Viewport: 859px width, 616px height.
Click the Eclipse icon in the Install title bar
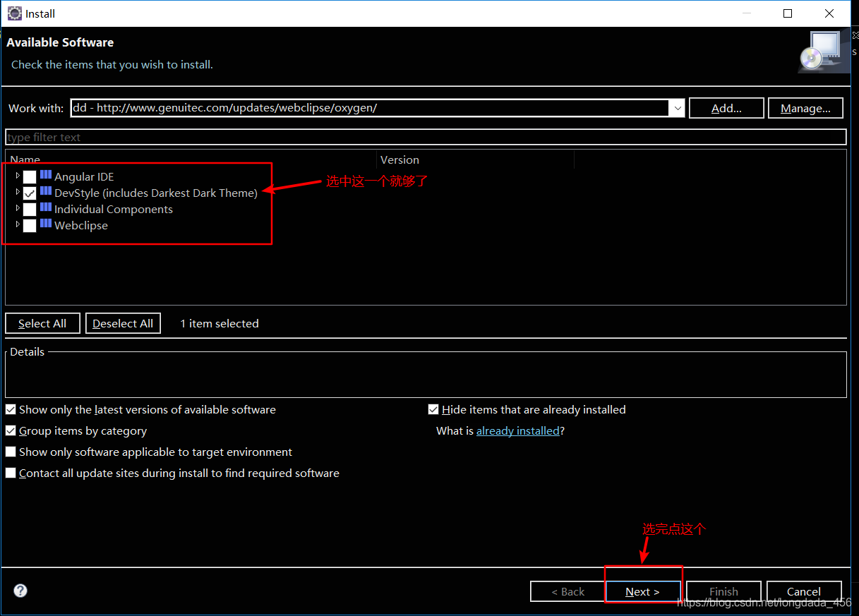click(x=14, y=13)
